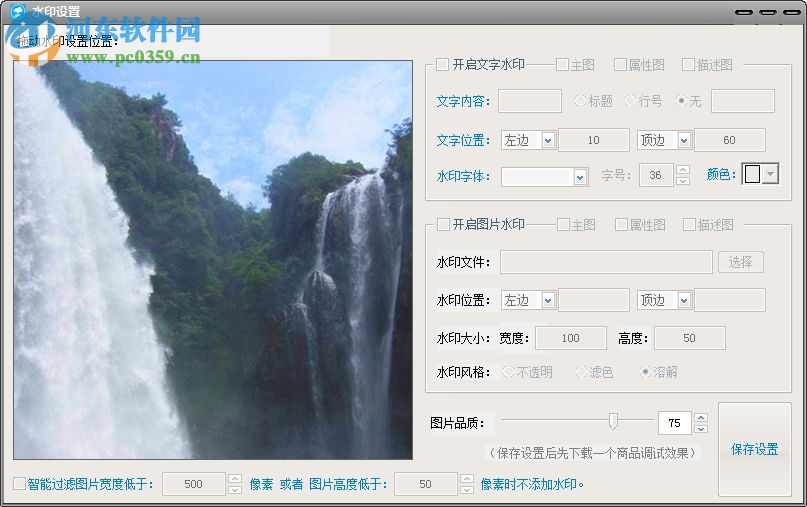Viewport: 807px width, 507px height.
Task: Increase filter height 50 with up arrow
Action: tap(467, 478)
